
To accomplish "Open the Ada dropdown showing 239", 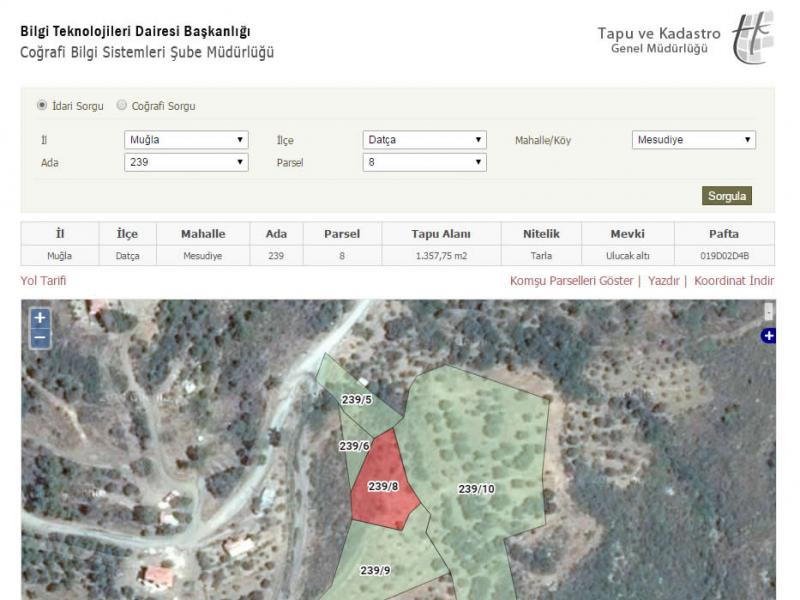I will [x=186, y=162].
